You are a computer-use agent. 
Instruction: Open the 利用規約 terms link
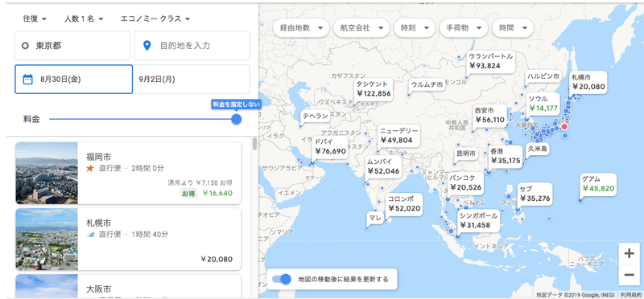click(x=631, y=294)
